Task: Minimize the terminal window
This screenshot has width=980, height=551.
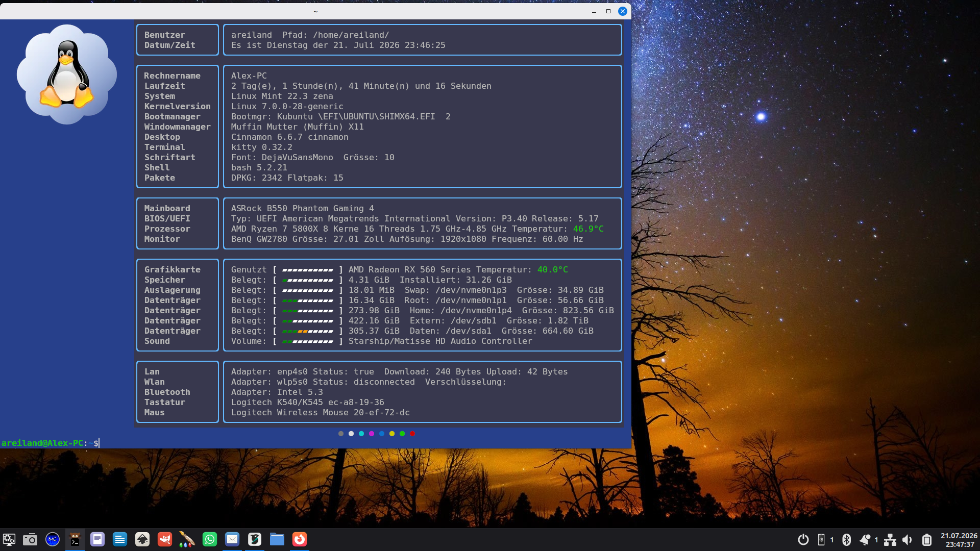Action: coord(594,11)
